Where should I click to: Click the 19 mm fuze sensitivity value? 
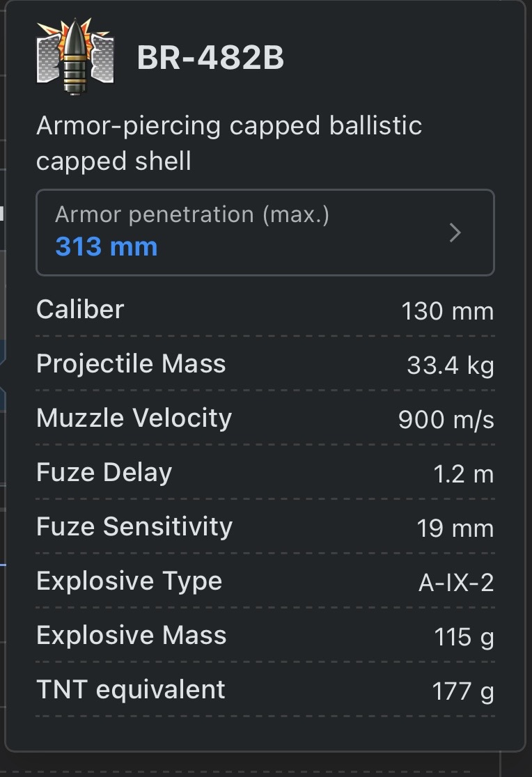(x=455, y=528)
